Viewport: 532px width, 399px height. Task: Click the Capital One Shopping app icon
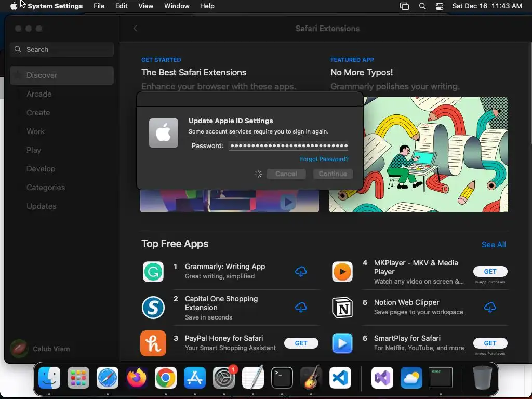153,308
